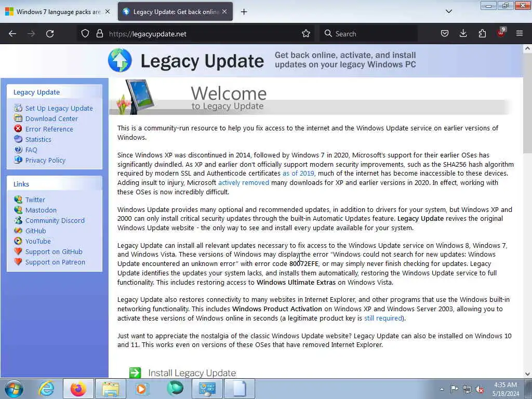Open the Action Center flag icon
Viewport: 532px width, 399px height.
pyautogui.click(x=454, y=389)
